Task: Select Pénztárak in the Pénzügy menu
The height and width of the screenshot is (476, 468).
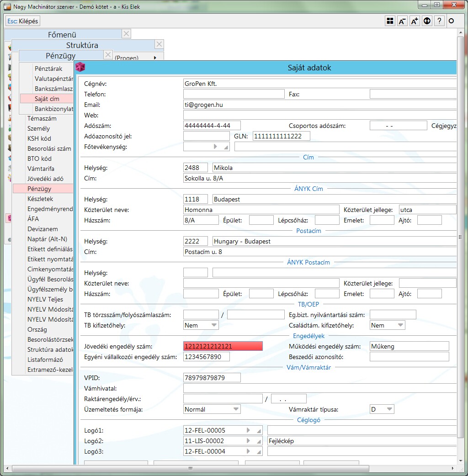Action: click(48, 69)
